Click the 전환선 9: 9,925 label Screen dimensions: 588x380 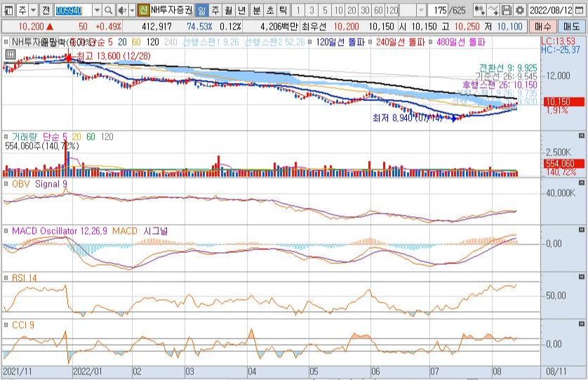pos(508,68)
